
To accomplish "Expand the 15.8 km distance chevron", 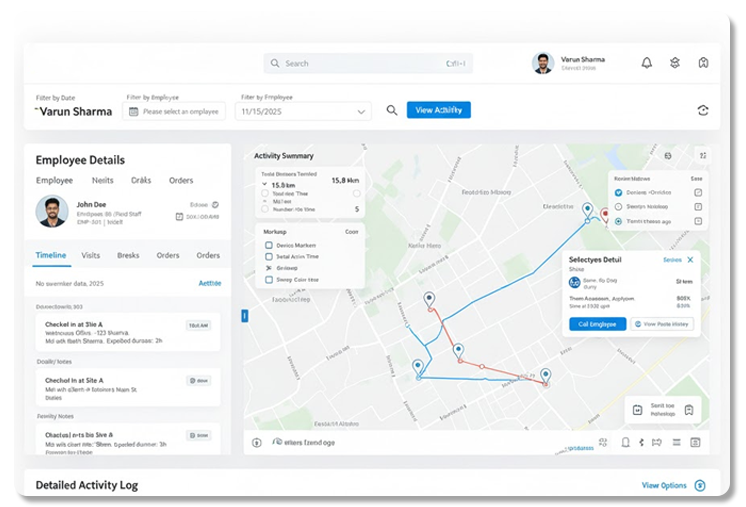I will click(264, 185).
